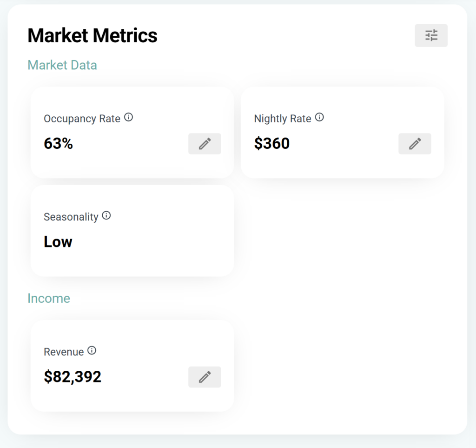Click the Seasonality label text

pyautogui.click(x=71, y=217)
